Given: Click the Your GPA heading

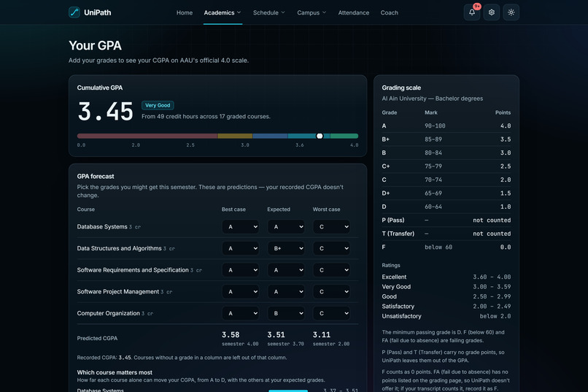Looking at the screenshot, I should 96,45.
